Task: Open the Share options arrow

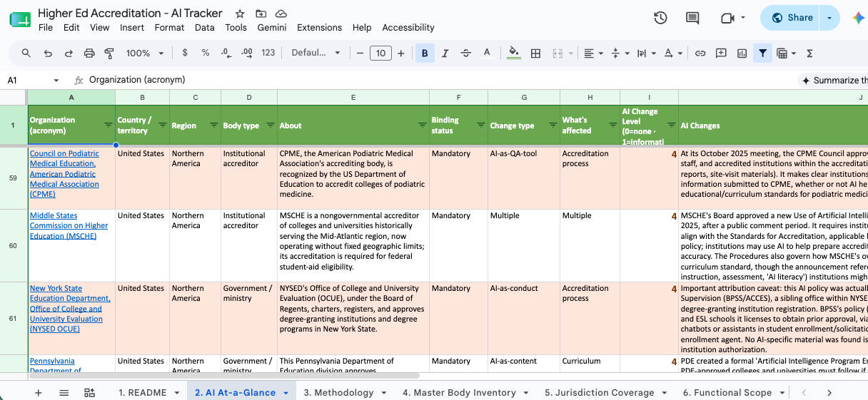Action: [829, 18]
